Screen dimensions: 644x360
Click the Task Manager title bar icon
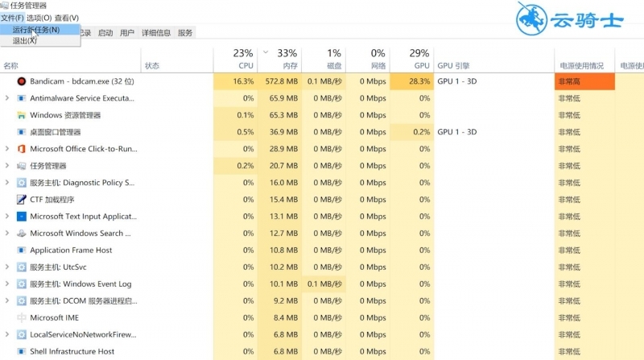(x=5, y=6)
